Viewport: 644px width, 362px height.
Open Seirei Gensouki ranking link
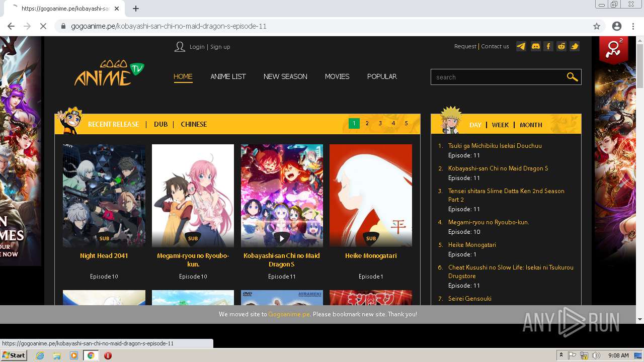(x=470, y=299)
